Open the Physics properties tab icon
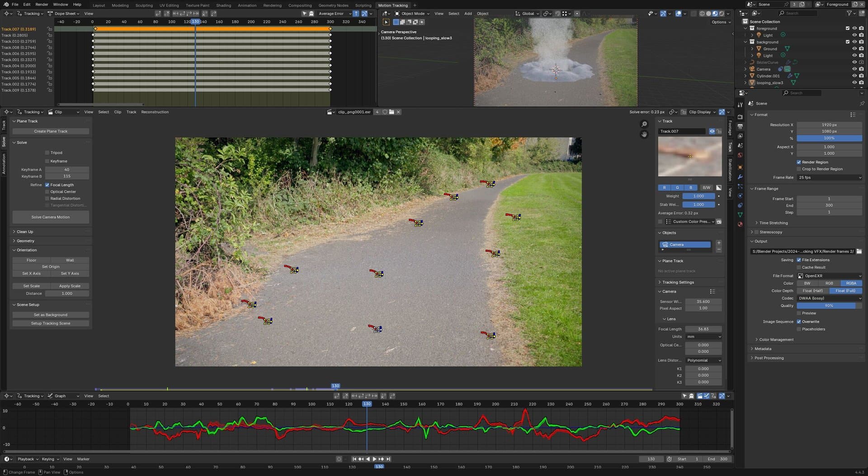868x476 pixels. [x=740, y=196]
